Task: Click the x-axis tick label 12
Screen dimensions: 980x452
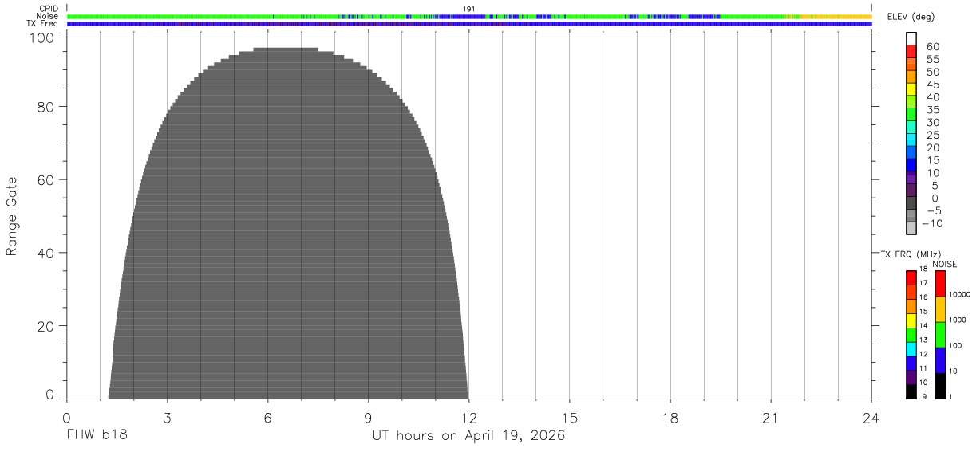Action: tap(468, 418)
